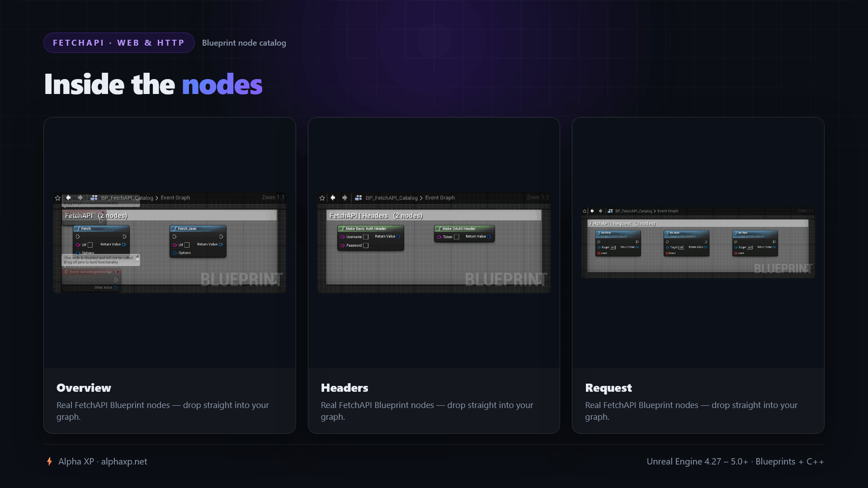Click the Token input box
Image resolution: width=868 pixels, height=488 pixels.
(457, 237)
